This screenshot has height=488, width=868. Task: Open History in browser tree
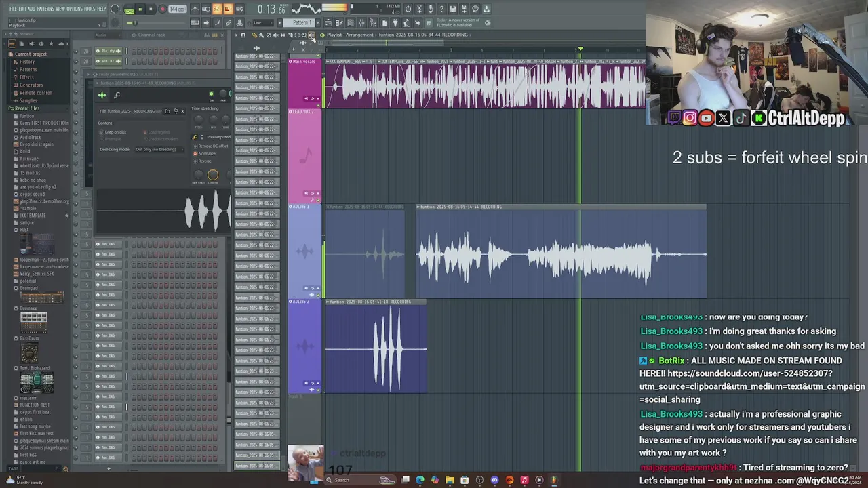[27, 62]
